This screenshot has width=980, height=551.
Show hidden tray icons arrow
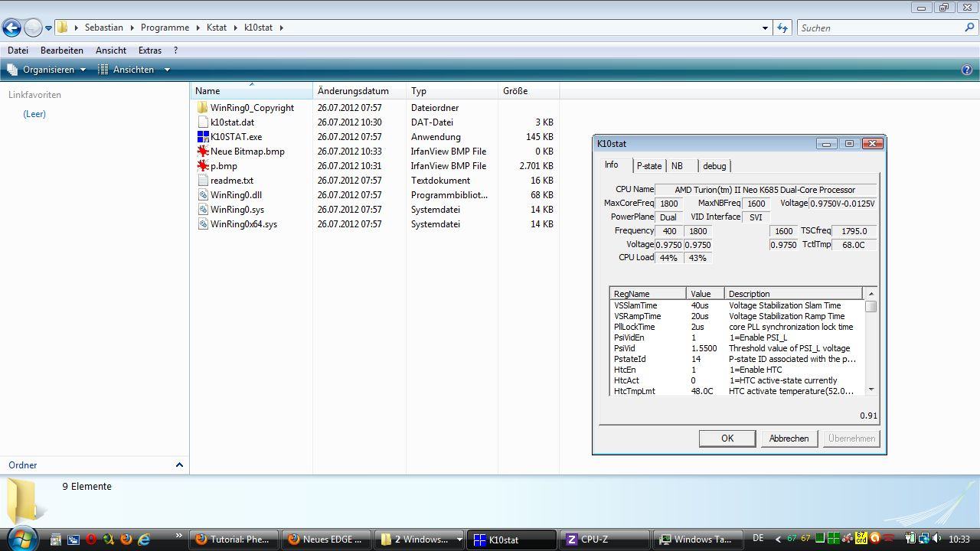[778, 540]
